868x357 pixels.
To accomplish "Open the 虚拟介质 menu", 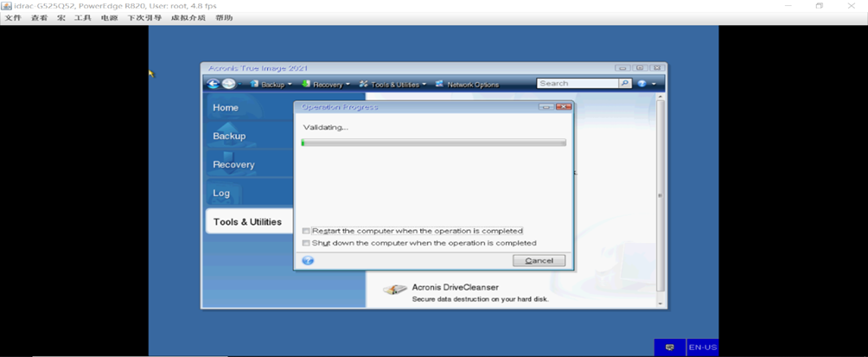I will tap(188, 17).
